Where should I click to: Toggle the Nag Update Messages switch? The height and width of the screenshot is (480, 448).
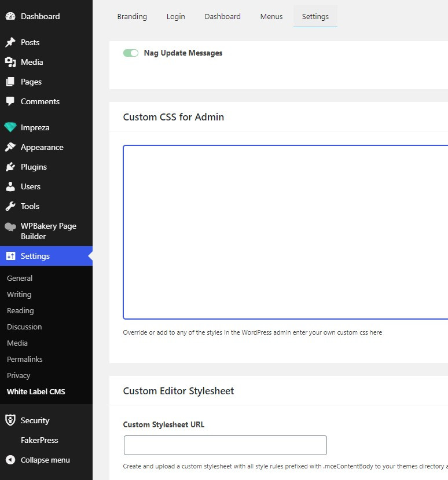pyautogui.click(x=131, y=53)
